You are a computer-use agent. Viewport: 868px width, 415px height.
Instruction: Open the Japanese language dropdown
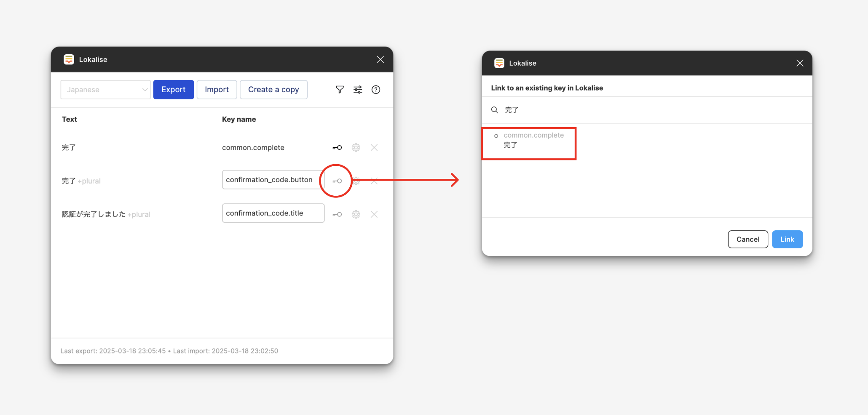tap(105, 90)
